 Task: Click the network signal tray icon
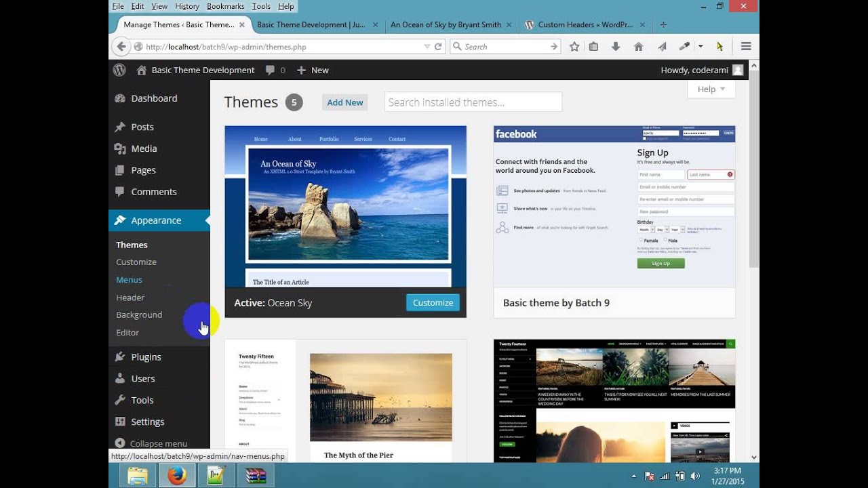tap(665, 476)
